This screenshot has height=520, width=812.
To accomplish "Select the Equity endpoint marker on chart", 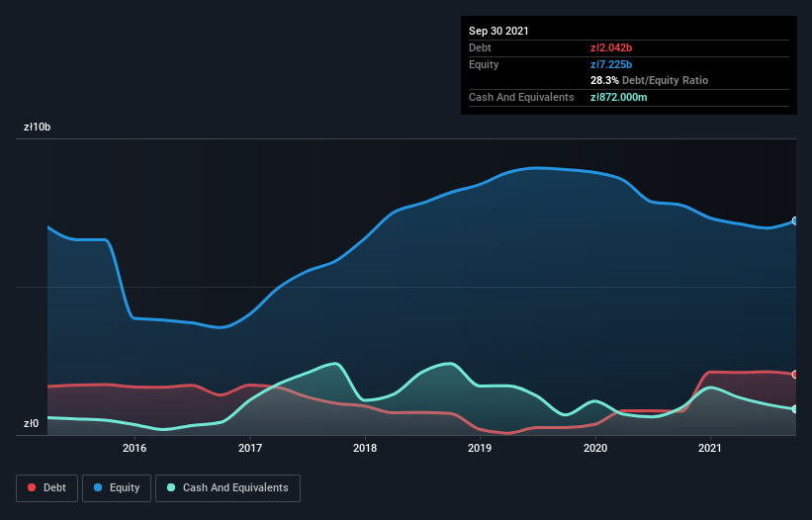I will (795, 220).
